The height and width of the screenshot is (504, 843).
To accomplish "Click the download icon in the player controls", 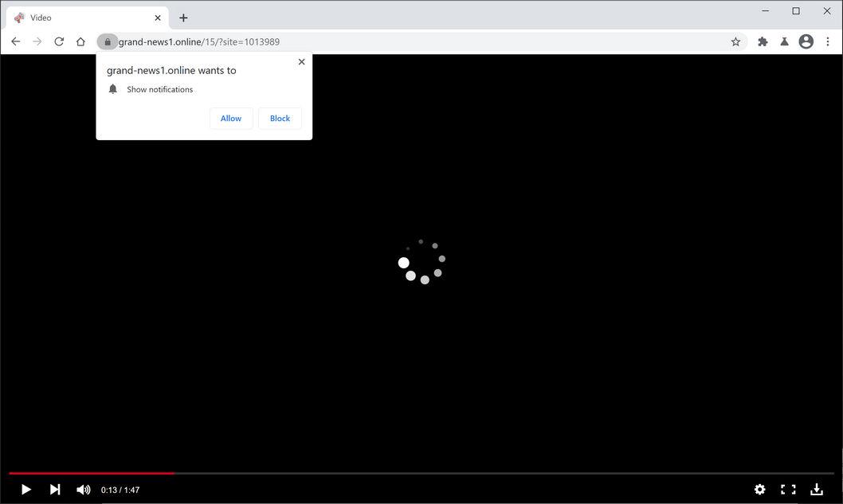I will click(817, 490).
